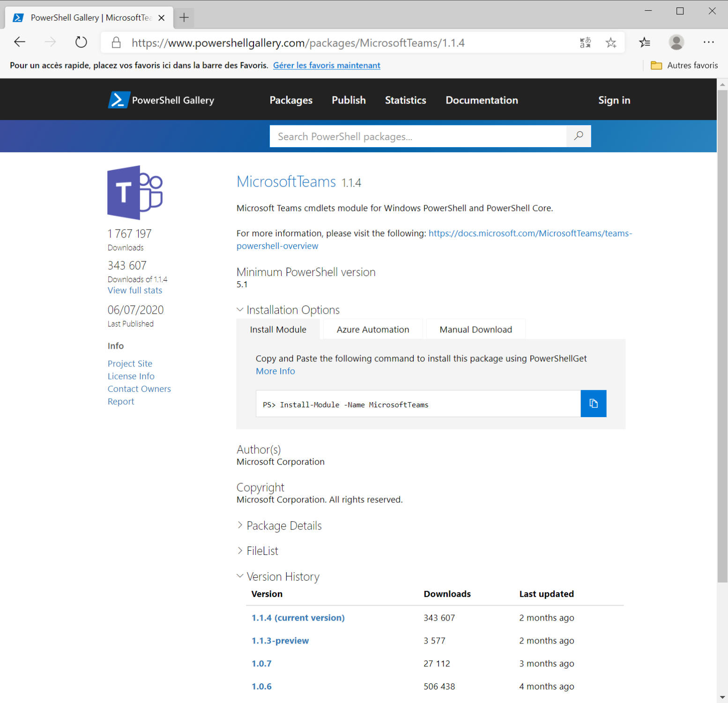
Task: Click the Install-Module command text box
Action: (x=418, y=404)
